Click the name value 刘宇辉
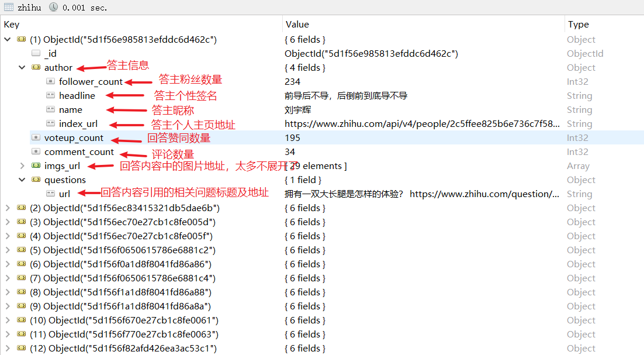 click(298, 110)
